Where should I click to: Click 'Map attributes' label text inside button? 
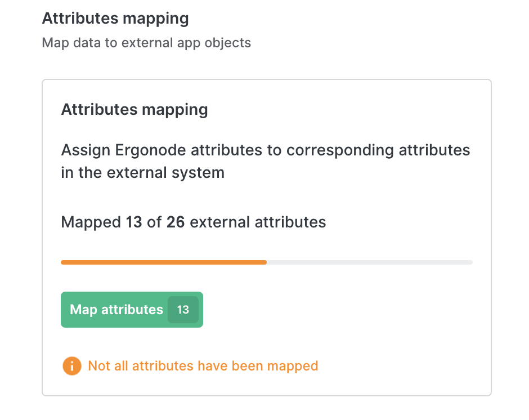coord(116,310)
